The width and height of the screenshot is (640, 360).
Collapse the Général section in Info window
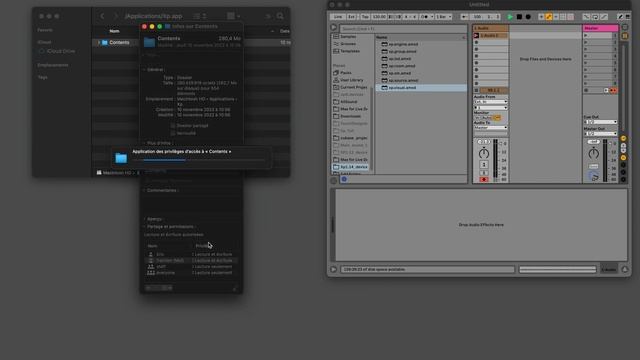point(144,70)
